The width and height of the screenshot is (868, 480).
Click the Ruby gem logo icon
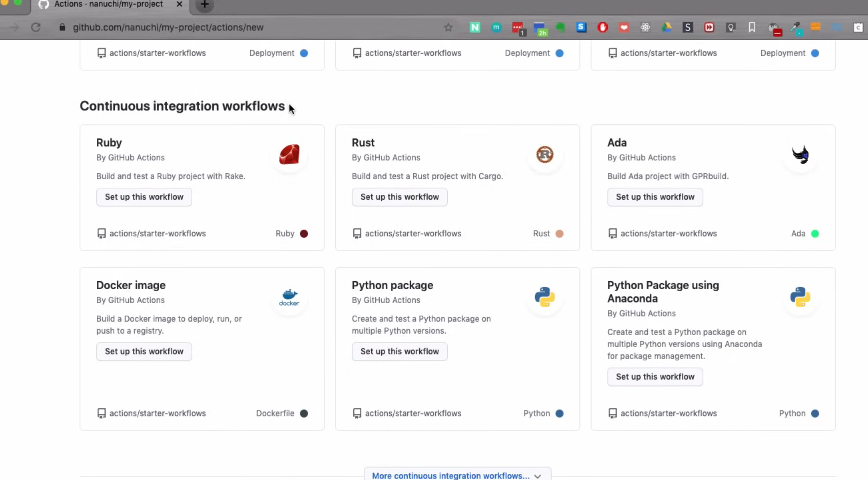(x=289, y=155)
